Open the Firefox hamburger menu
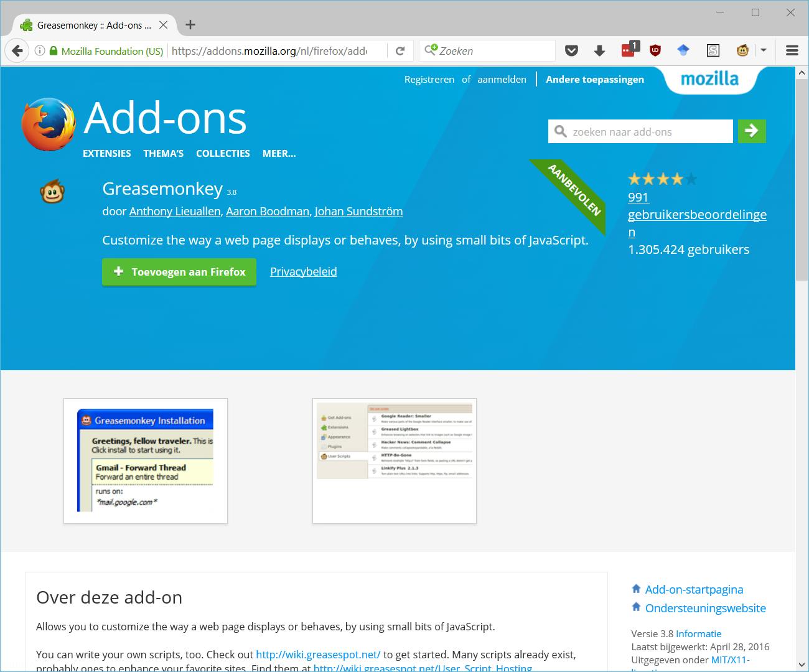 pos(792,51)
